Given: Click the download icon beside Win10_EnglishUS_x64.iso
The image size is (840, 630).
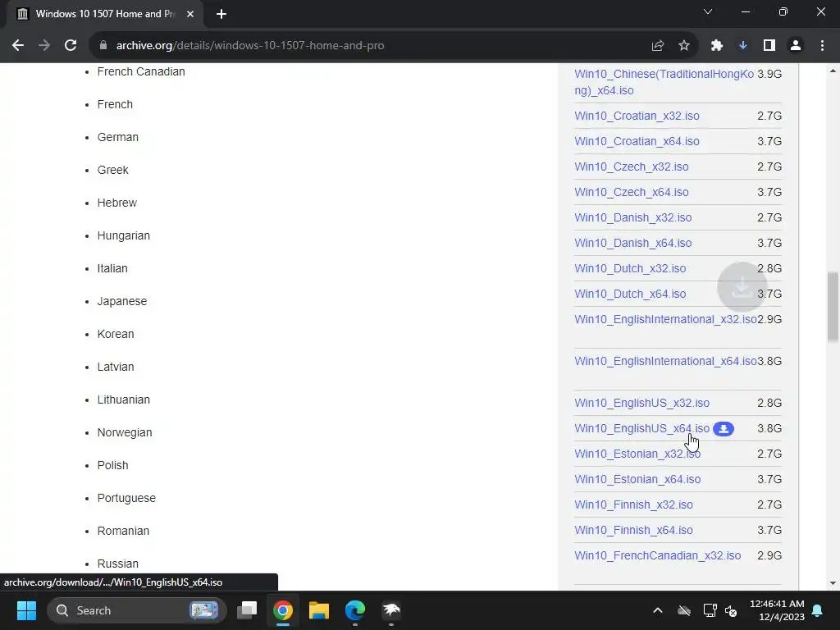Looking at the screenshot, I should click(724, 428).
